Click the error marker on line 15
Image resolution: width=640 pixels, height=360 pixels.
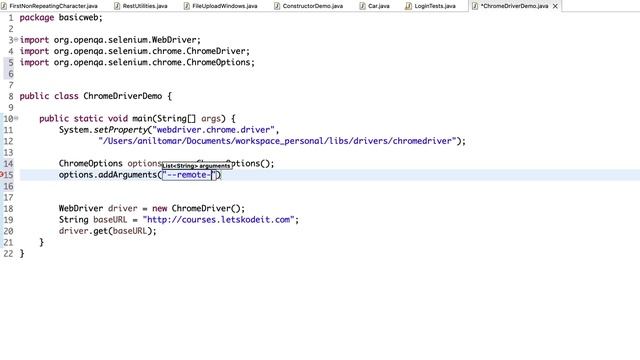click(x=1, y=175)
